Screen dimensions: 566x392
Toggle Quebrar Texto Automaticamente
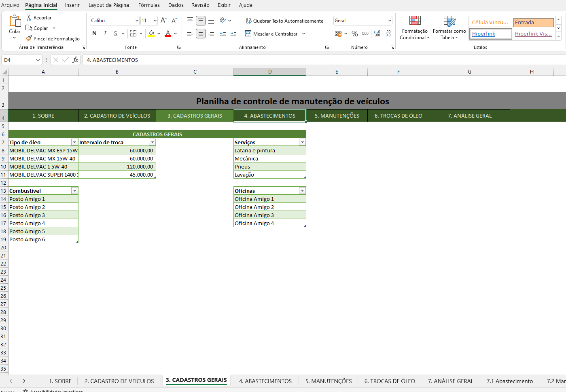[284, 21]
